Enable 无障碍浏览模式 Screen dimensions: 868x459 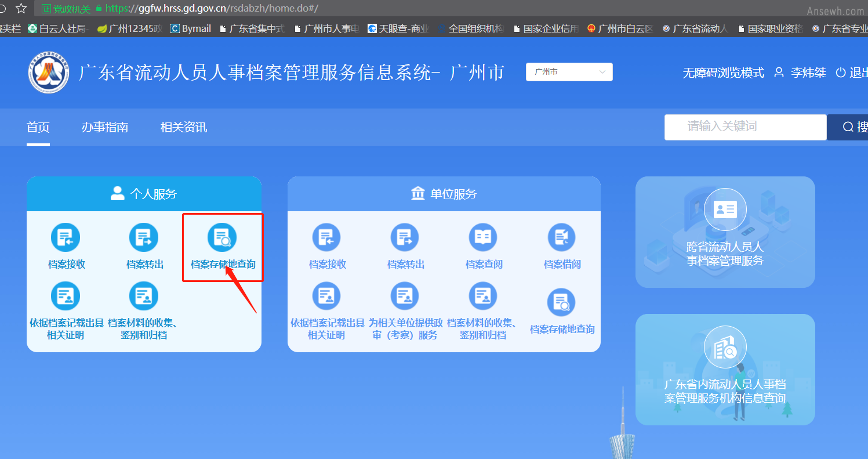[723, 73]
